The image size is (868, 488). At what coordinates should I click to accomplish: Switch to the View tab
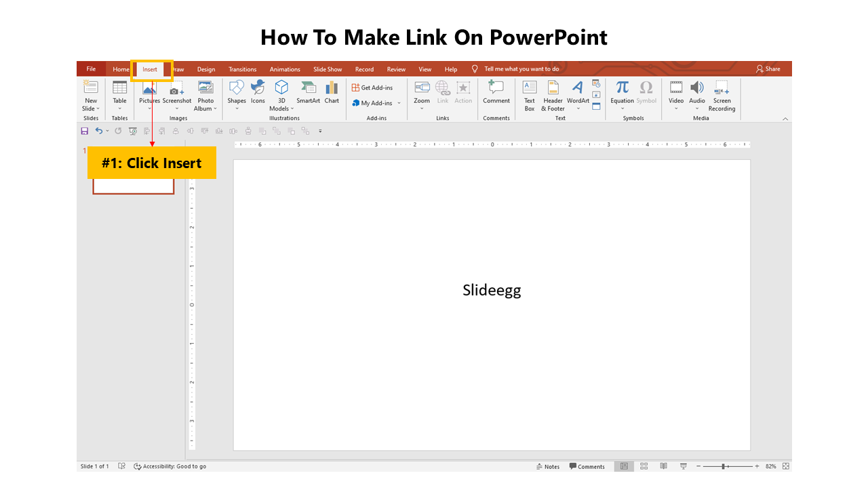click(425, 69)
